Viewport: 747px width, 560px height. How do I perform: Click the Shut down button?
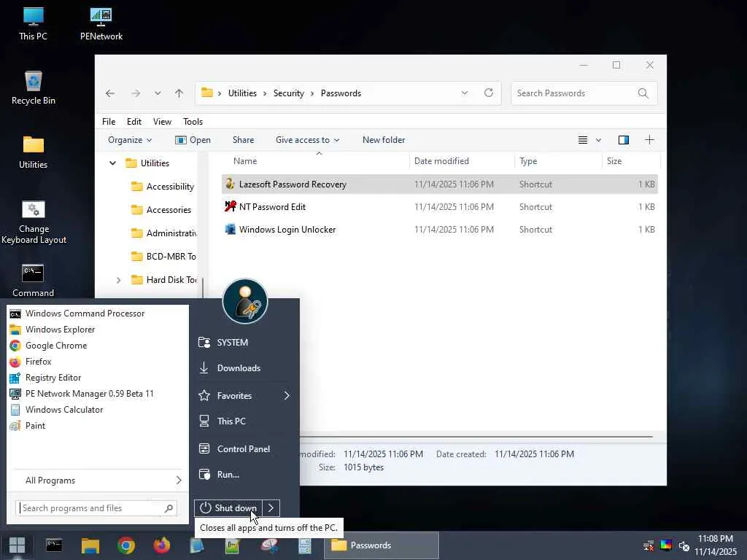pyautogui.click(x=228, y=508)
